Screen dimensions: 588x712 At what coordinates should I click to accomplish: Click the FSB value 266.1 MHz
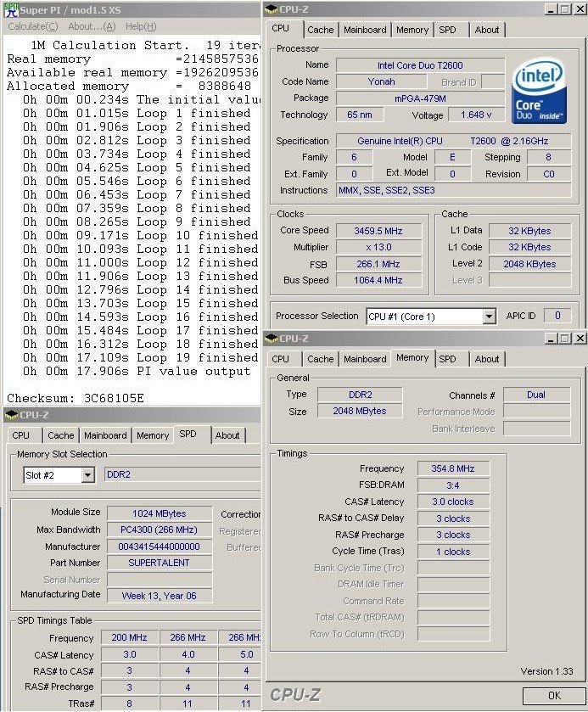tap(378, 264)
